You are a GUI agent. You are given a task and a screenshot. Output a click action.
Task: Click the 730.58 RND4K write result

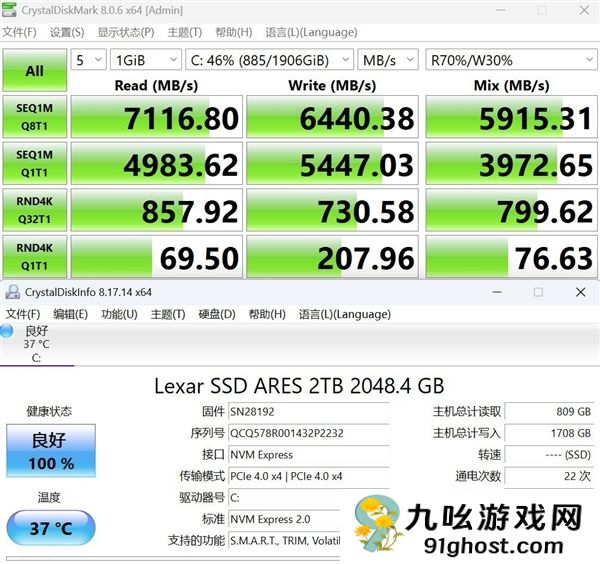pos(332,210)
